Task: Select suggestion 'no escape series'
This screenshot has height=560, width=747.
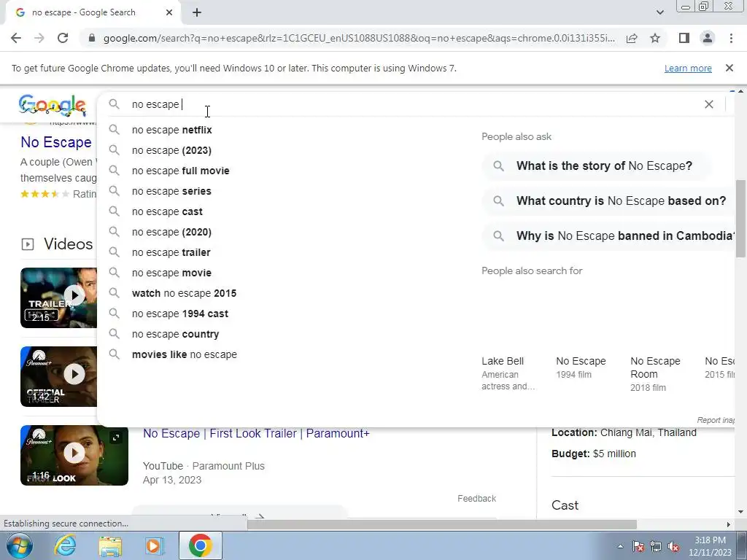Action: tap(171, 192)
